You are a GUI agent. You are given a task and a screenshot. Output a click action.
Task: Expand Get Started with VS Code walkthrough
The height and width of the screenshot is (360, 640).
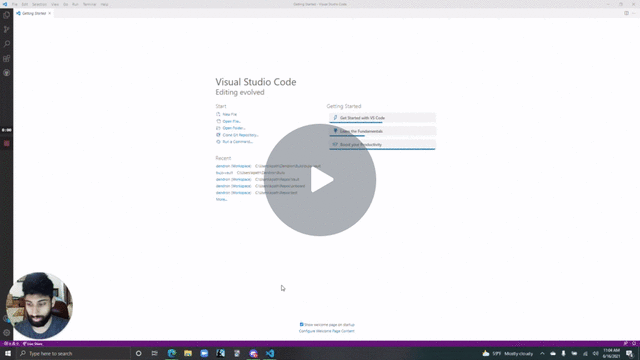(382, 118)
